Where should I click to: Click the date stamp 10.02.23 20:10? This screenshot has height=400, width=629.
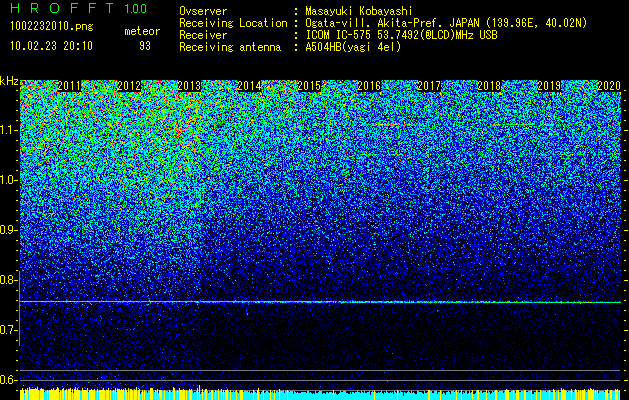(x=51, y=46)
